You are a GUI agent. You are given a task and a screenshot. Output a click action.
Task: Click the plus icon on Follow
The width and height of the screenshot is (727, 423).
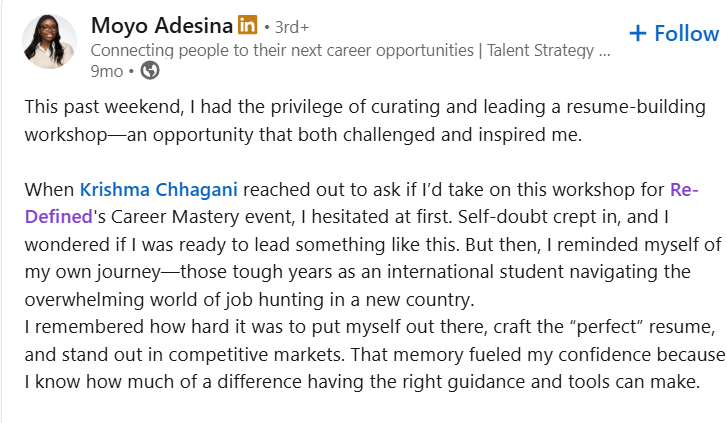[x=637, y=33]
